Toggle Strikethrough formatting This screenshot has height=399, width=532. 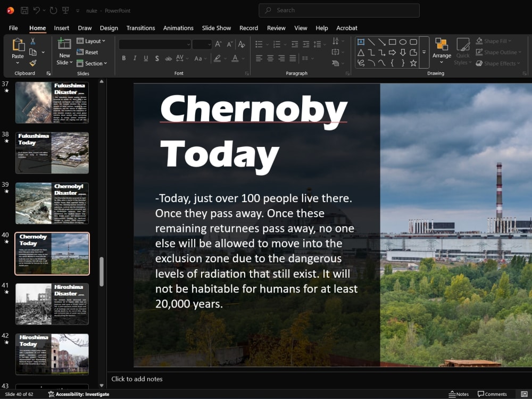[168, 59]
